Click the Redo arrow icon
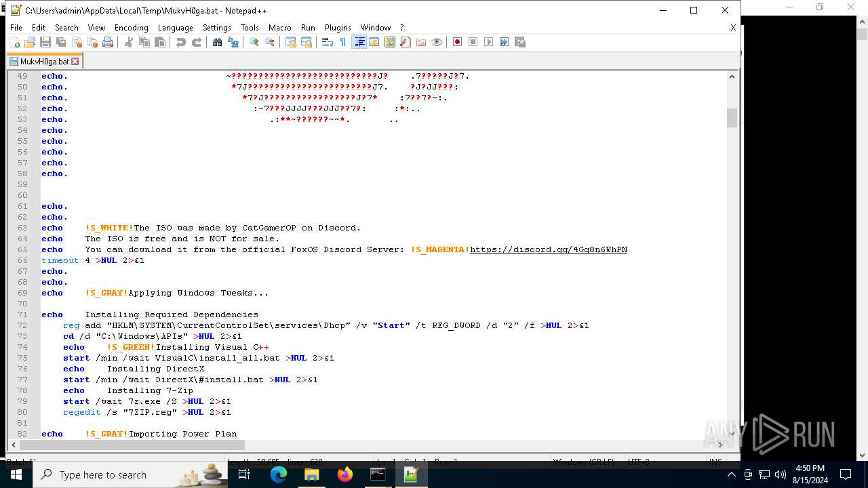This screenshot has height=488, width=868. tap(197, 42)
